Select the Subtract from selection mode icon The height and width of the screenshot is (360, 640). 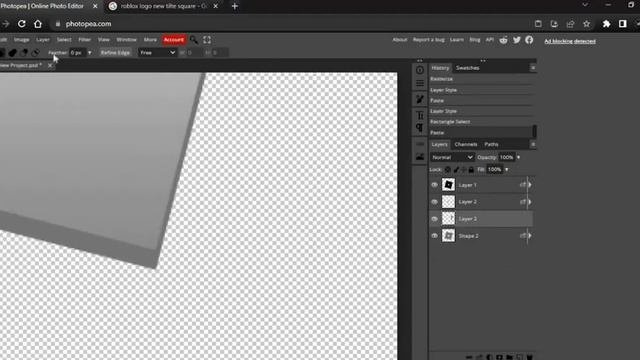pyautogui.click(x=24, y=53)
